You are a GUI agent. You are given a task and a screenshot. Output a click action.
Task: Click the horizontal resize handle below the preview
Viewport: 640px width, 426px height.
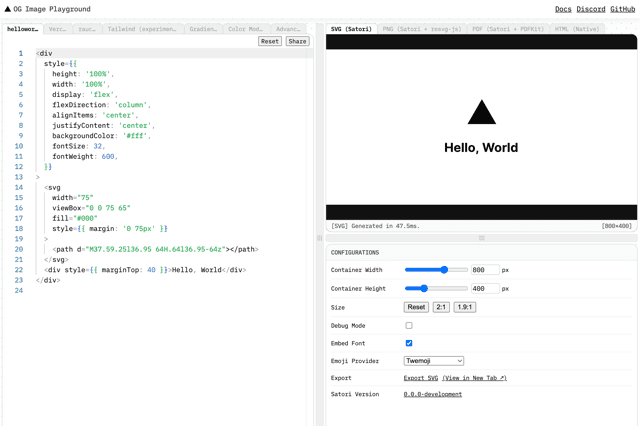pyautogui.click(x=481, y=238)
